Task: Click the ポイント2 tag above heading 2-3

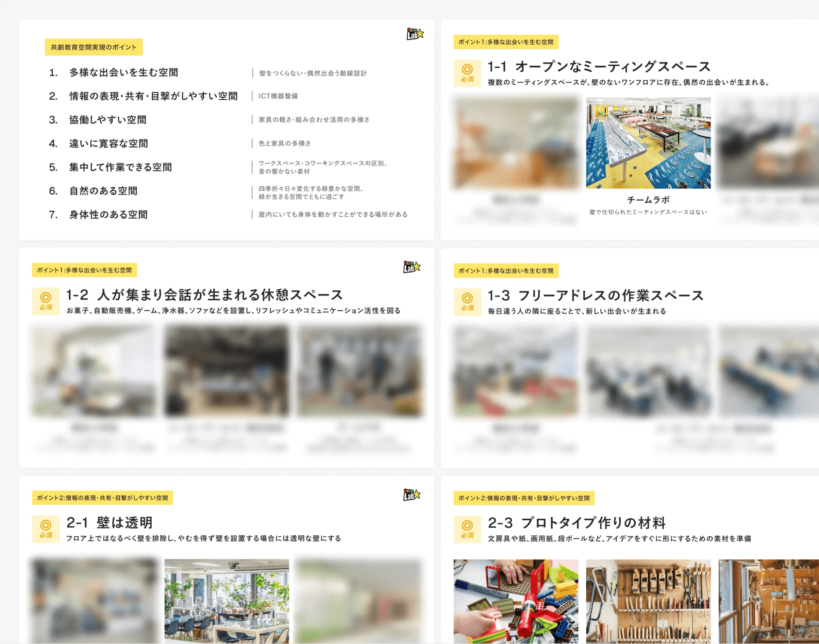Action: click(x=524, y=498)
